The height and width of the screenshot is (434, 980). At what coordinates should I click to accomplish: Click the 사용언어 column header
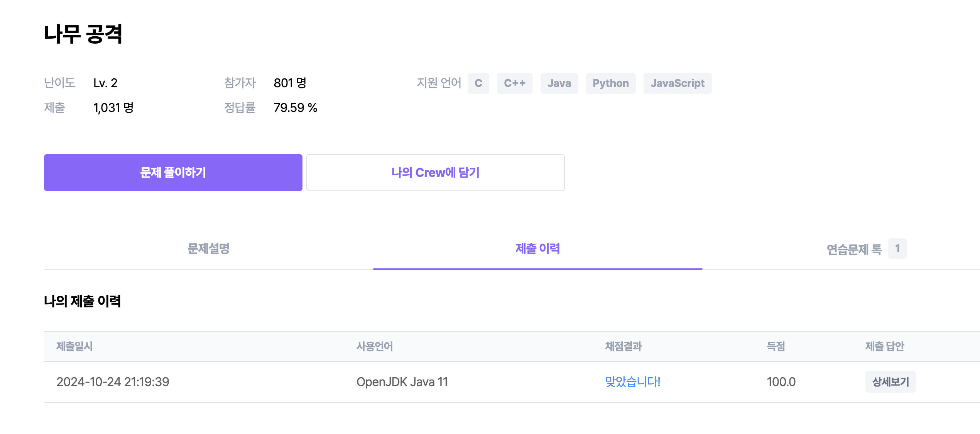(374, 346)
